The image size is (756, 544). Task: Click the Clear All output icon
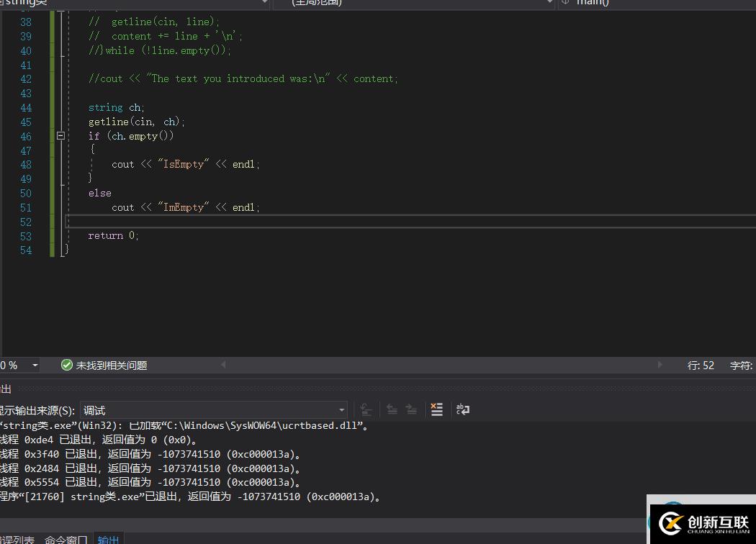436,409
